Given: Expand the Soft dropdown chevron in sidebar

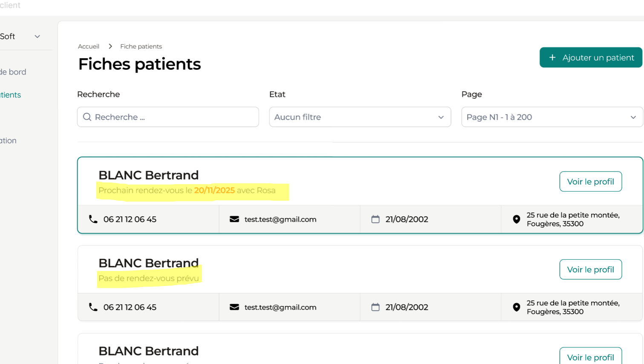Looking at the screenshot, I should pyautogui.click(x=38, y=37).
